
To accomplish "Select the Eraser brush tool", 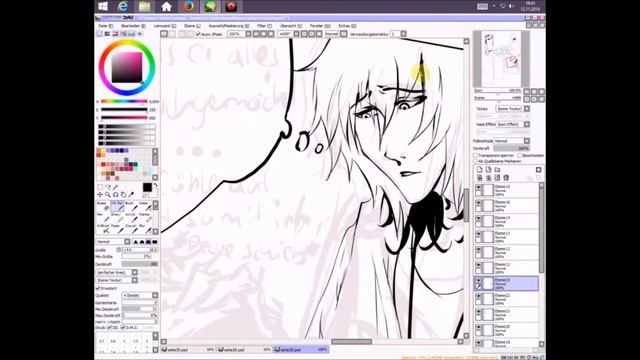I will point(103,206).
